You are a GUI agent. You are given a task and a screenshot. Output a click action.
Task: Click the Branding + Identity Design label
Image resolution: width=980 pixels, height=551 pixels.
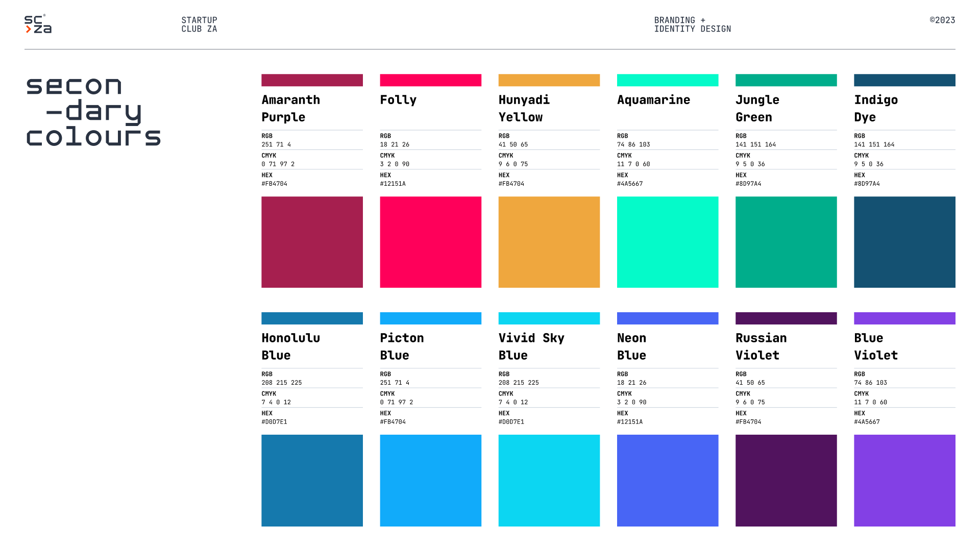pos(692,24)
